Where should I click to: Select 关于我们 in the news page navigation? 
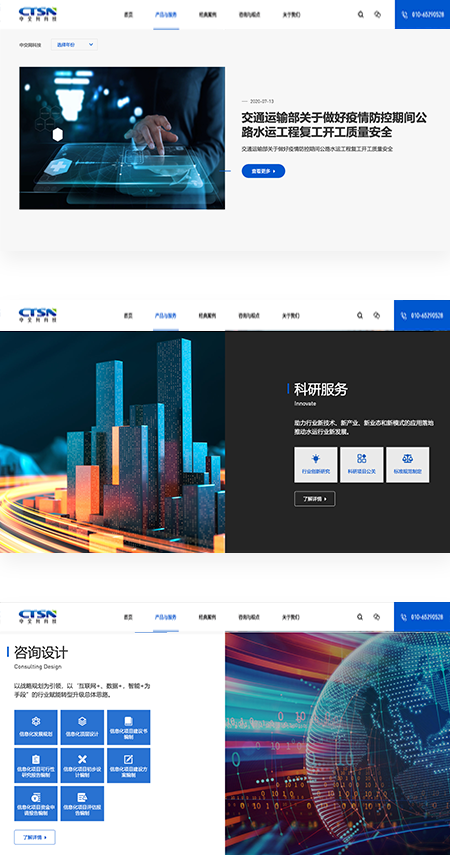[291, 15]
